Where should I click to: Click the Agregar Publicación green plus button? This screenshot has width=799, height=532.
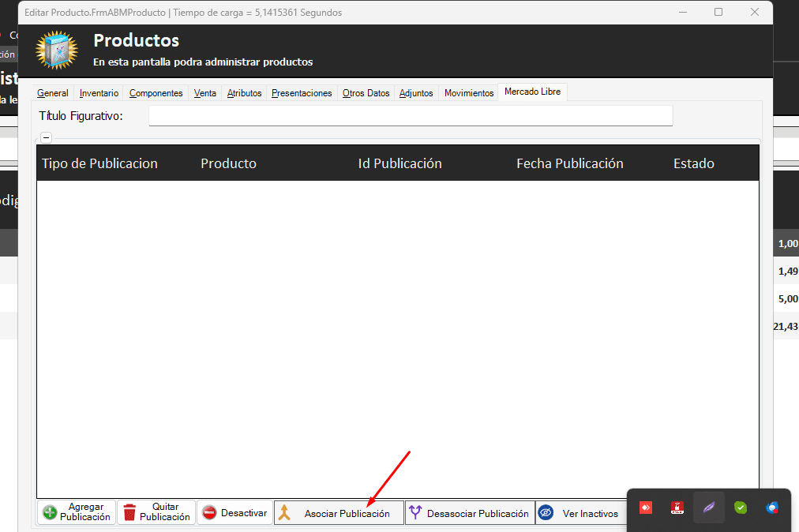(x=77, y=512)
